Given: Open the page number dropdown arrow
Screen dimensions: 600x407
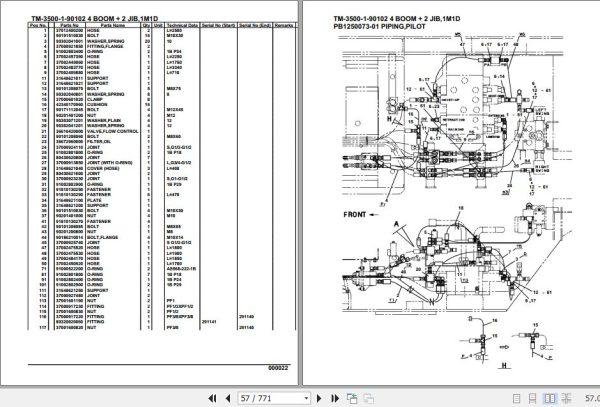Looking at the screenshot, I should (306, 398).
